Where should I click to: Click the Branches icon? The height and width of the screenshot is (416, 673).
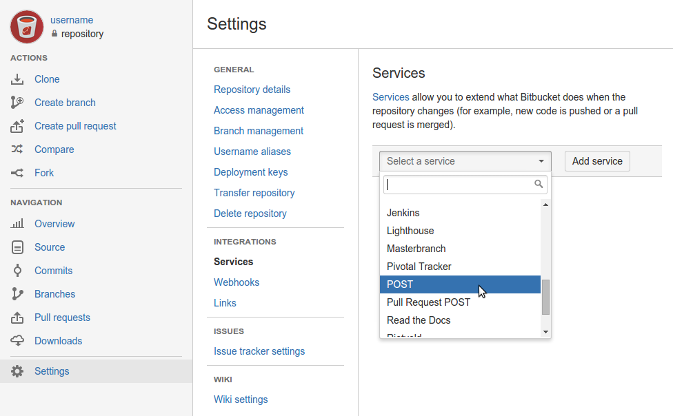coord(17,294)
